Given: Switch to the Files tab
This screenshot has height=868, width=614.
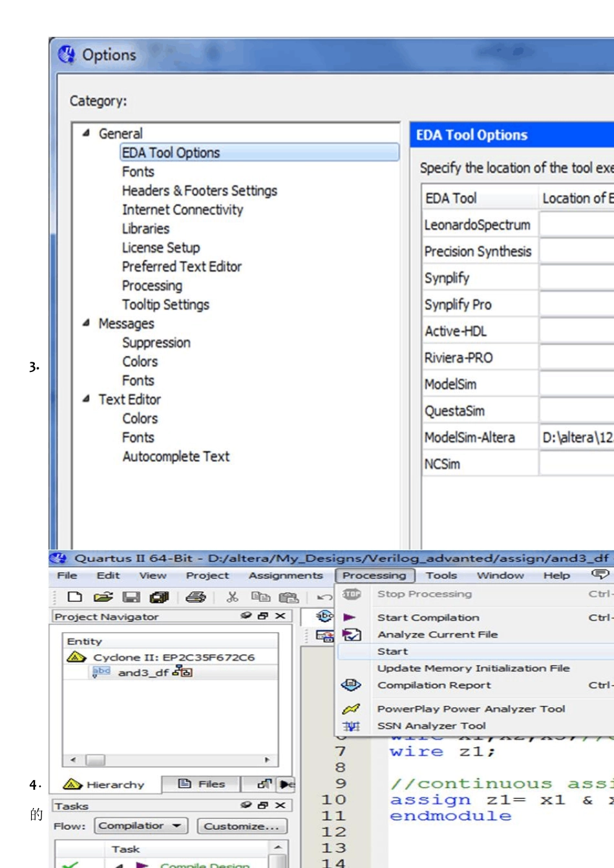Looking at the screenshot, I should click(202, 784).
